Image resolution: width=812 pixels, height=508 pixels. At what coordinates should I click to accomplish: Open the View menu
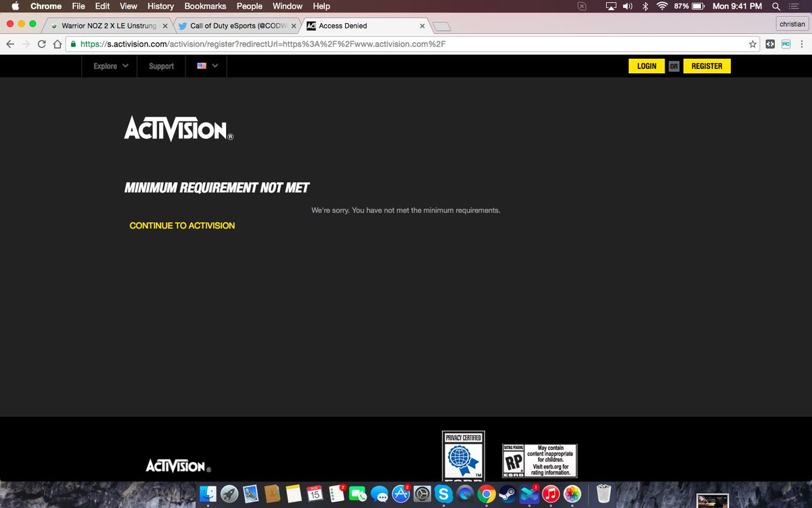pyautogui.click(x=129, y=6)
